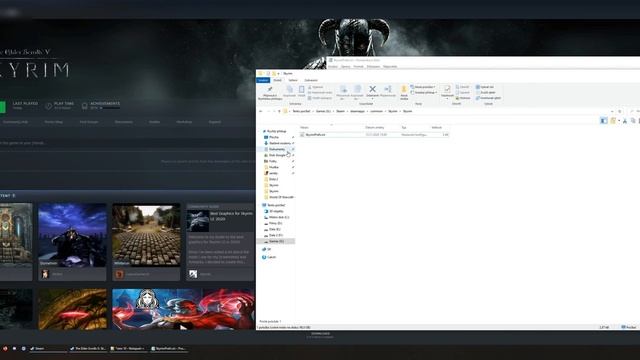Click Historie (History) in the ribbon
The height and width of the screenshot is (360, 640).
(x=463, y=98)
